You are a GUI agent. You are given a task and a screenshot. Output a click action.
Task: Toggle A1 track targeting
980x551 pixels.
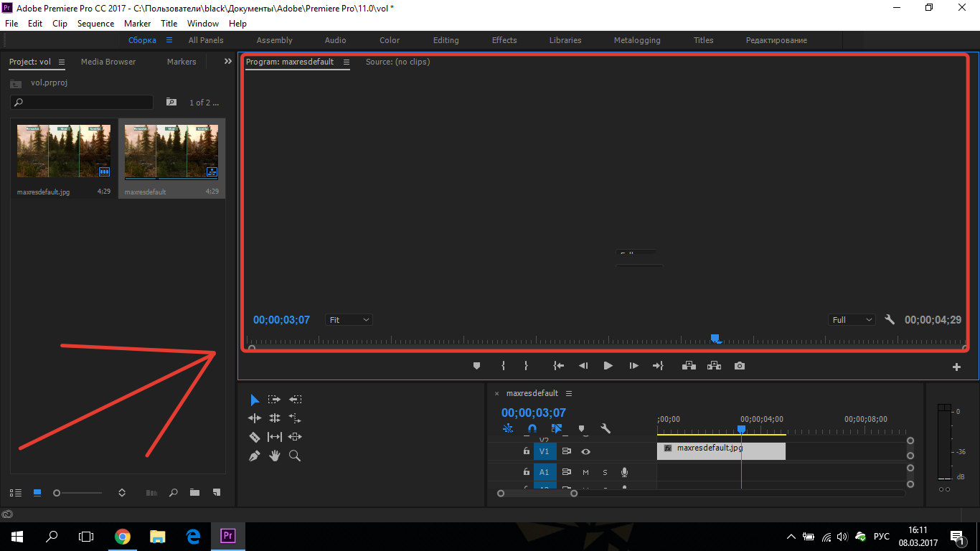pyautogui.click(x=545, y=472)
